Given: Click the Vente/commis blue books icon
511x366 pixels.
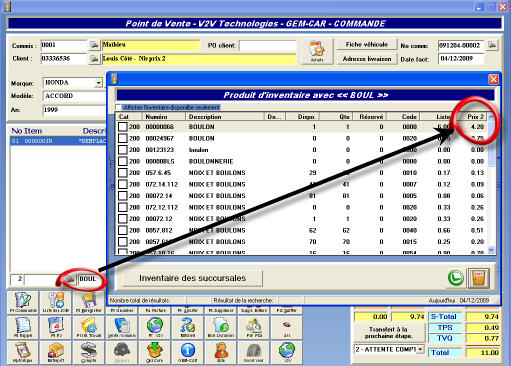Looking at the screenshot, I should pyautogui.click(x=122, y=327).
